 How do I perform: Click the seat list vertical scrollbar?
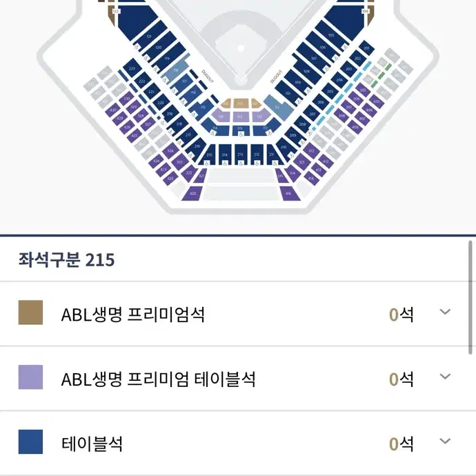(x=470, y=297)
